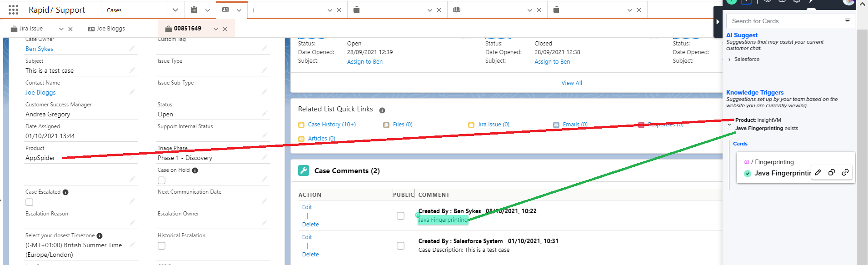Screen dimensions: 868x265
Task: Show Related List Quick Links info
Action: point(382,110)
